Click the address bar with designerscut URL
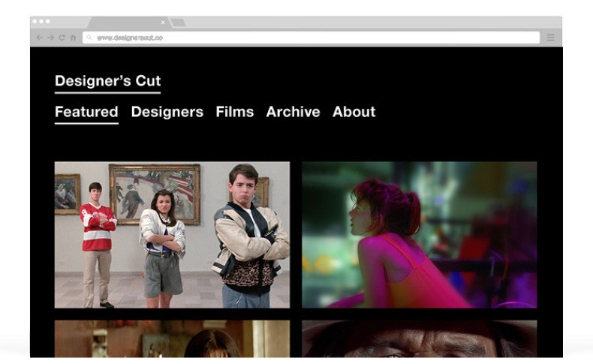Image resolution: width=593 pixels, height=364 pixels. 312,38
